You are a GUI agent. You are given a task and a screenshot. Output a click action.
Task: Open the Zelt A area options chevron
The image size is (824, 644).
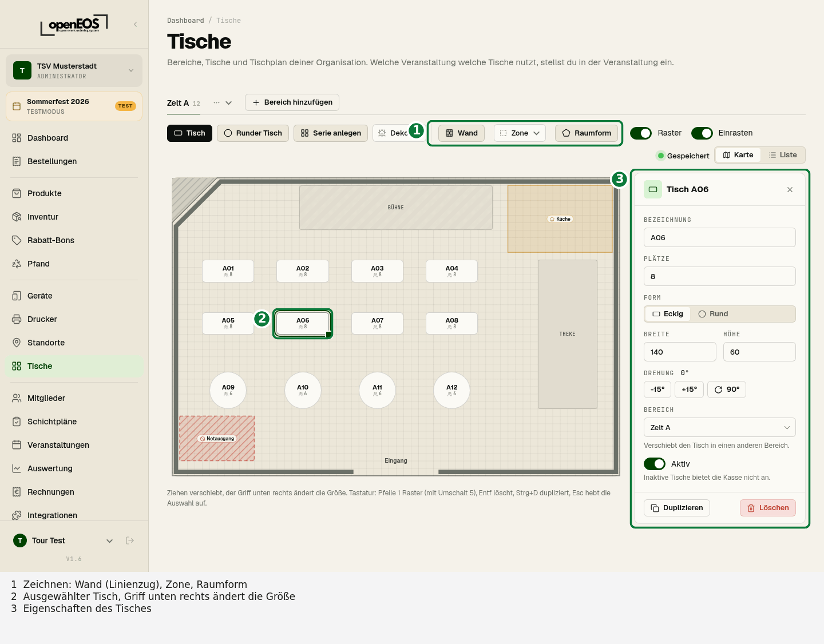229,103
